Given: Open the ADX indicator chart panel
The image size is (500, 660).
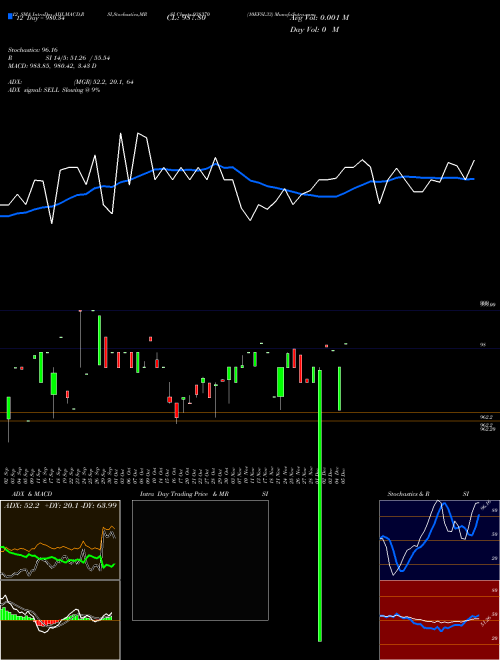Looking at the screenshot, I should click(60, 540).
